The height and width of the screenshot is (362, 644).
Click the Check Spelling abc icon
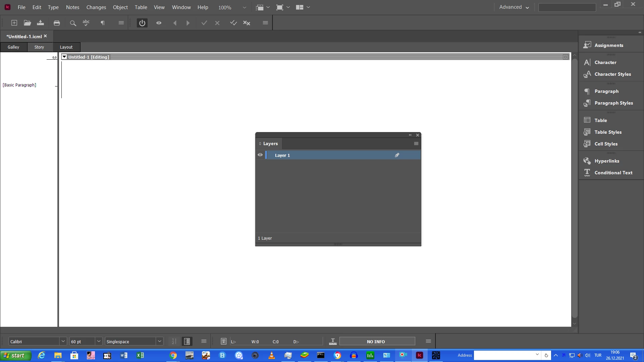click(86, 23)
